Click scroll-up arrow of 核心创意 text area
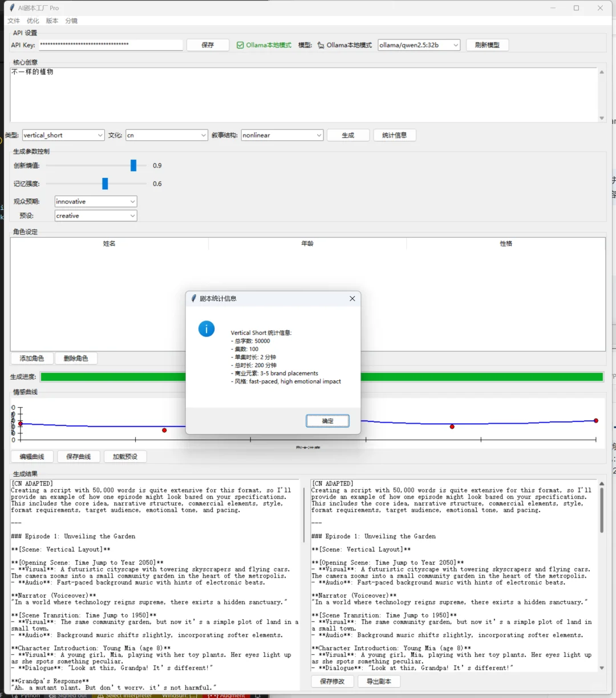Viewport: 616px width, 698px height. (x=602, y=72)
